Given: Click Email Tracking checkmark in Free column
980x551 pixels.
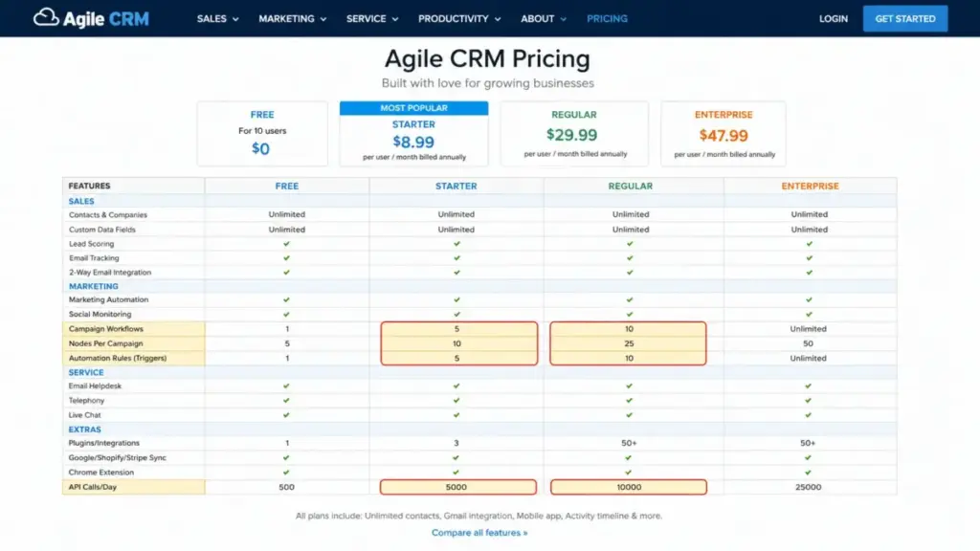Looking at the screenshot, I should tap(287, 258).
